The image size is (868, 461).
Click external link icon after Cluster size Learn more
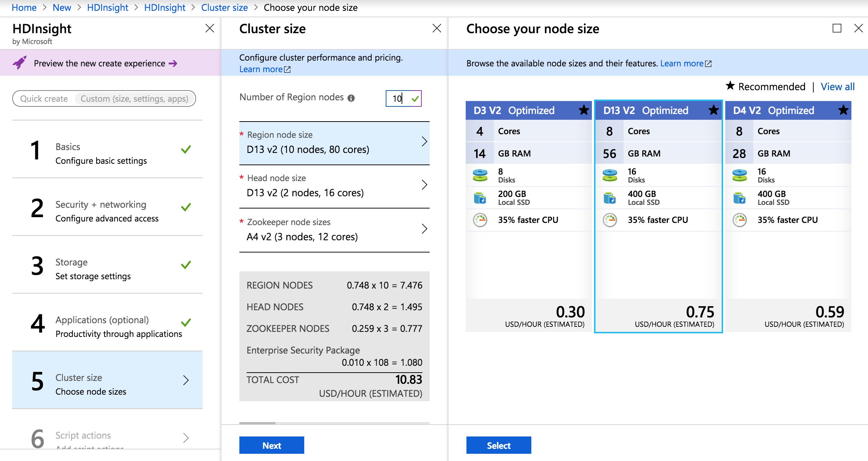(x=287, y=69)
